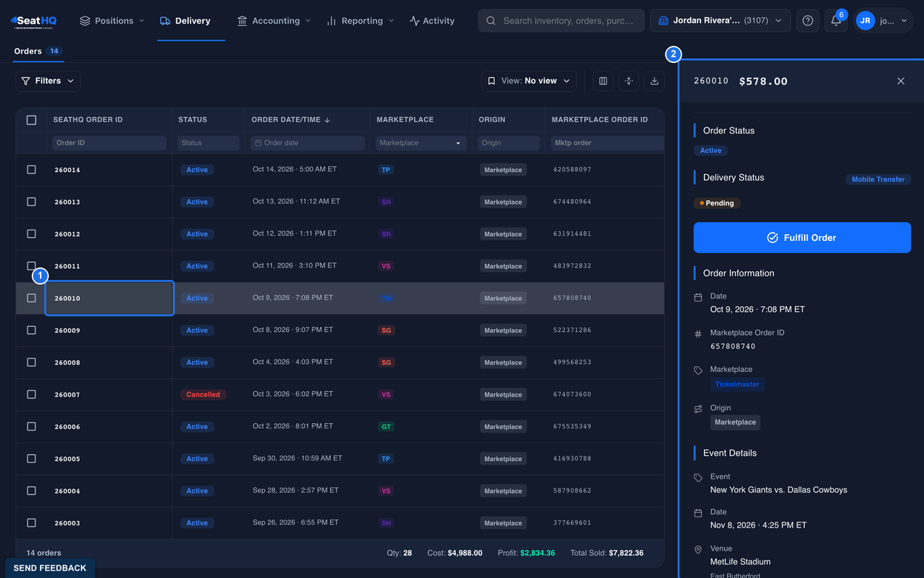Toggle the select-all orders checkbox
The height and width of the screenshot is (578, 924).
click(x=31, y=120)
